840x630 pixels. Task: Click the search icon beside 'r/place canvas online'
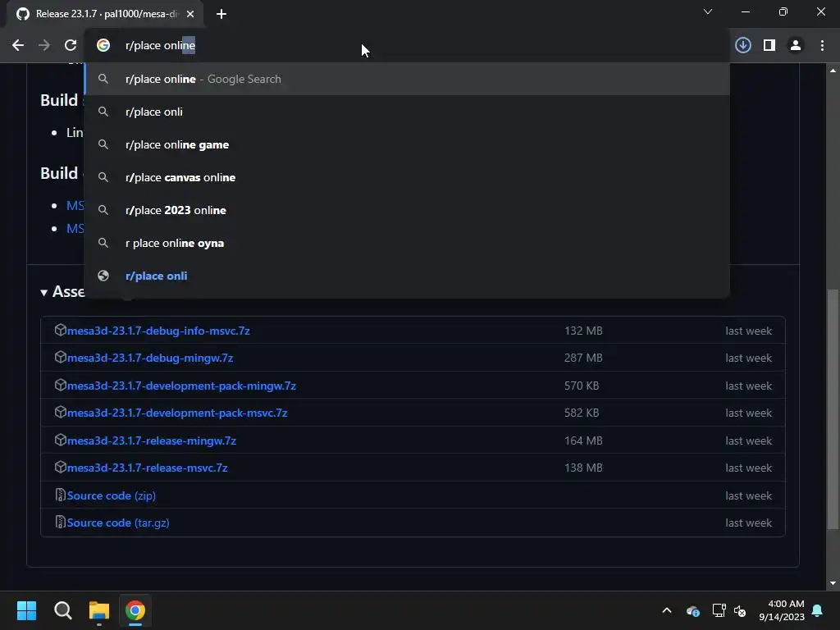coord(103,177)
